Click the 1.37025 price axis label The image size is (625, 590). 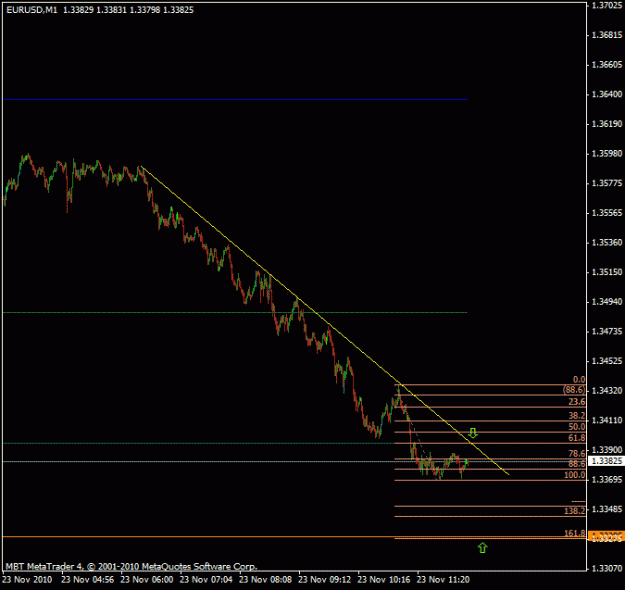(607, 5)
